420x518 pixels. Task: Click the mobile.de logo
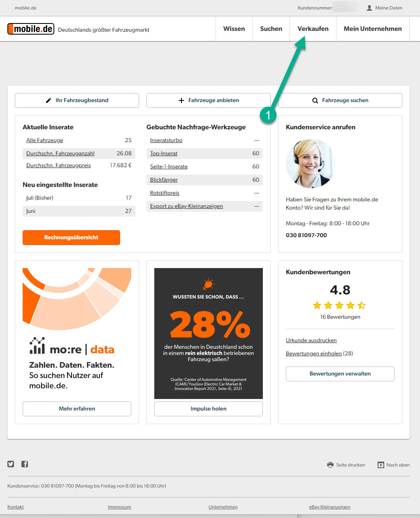tap(31, 29)
